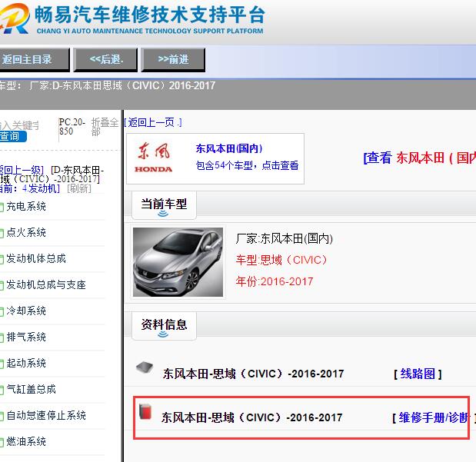Click folder icon beside 充电系统

click(x=2, y=208)
